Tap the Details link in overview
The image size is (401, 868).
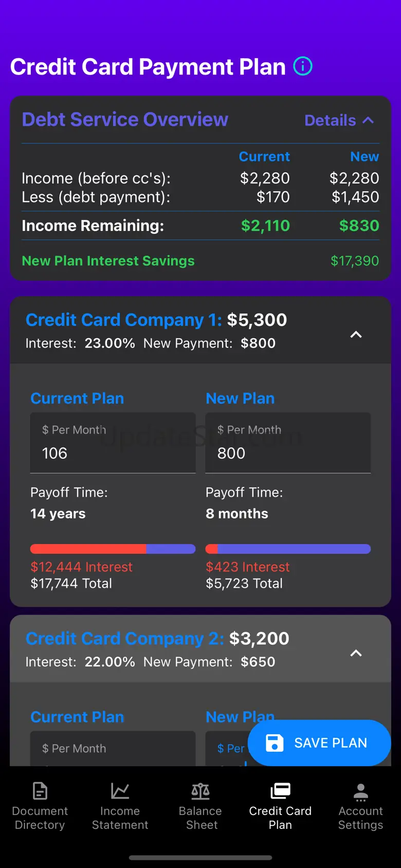(x=330, y=120)
